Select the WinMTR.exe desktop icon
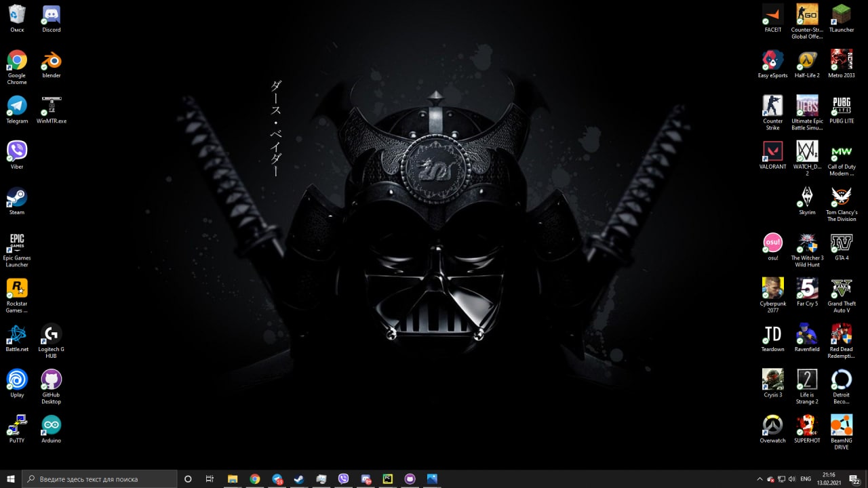 click(x=52, y=110)
